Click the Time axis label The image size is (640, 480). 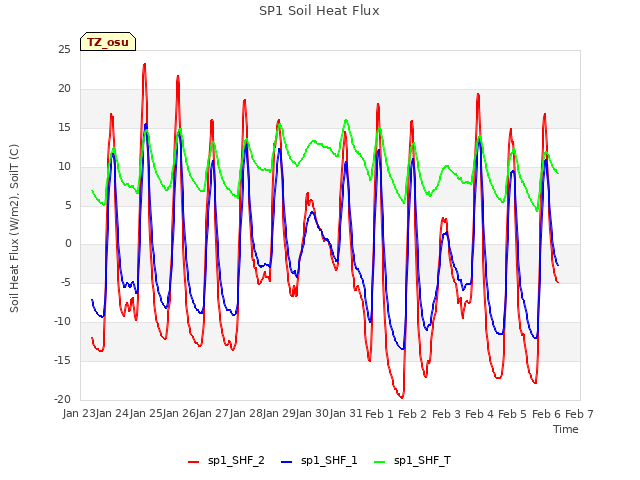[565, 429]
